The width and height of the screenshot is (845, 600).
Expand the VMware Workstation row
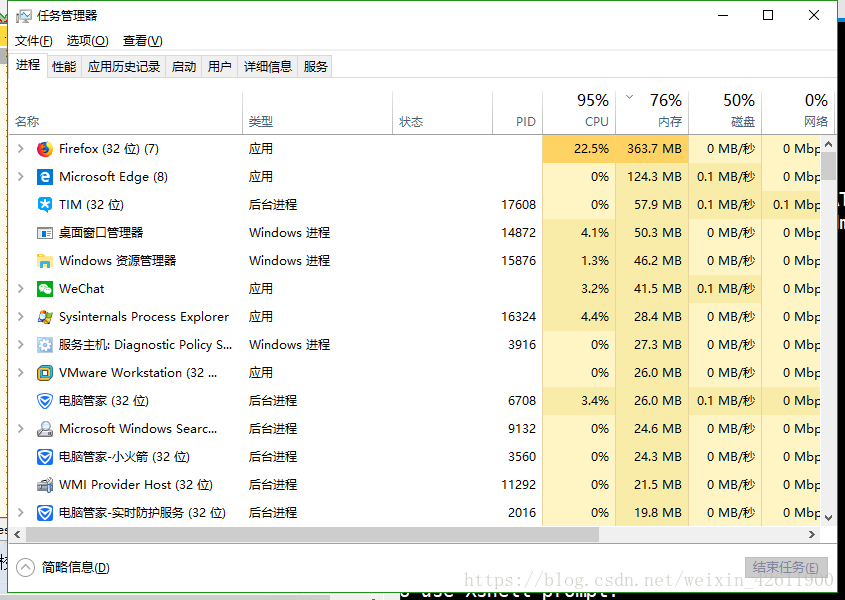coord(21,373)
